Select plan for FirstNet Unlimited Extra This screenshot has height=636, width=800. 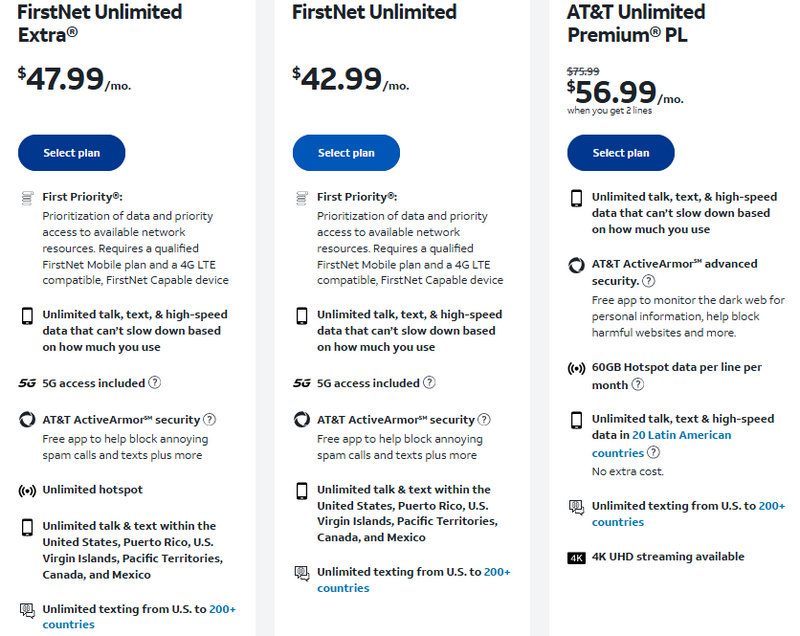coord(72,153)
